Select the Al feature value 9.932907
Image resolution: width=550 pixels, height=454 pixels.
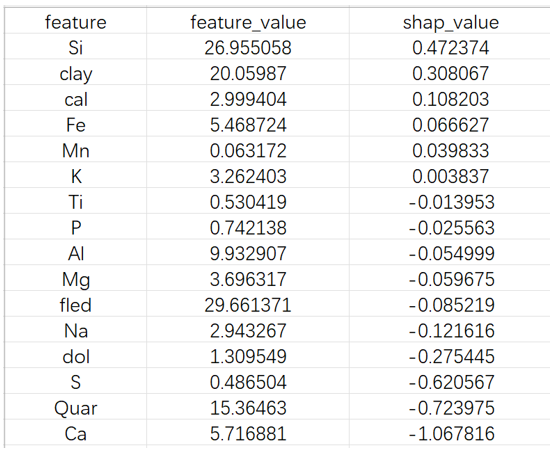coord(248,253)
